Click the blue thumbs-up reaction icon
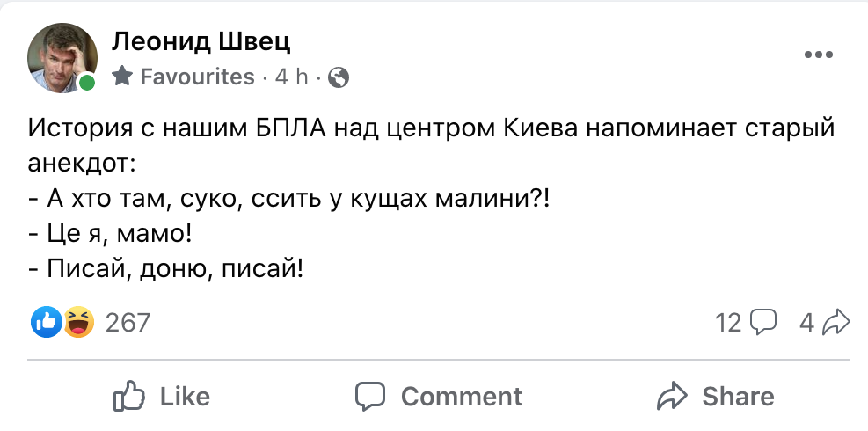868x431 pixels. click(x=44, y=323)
